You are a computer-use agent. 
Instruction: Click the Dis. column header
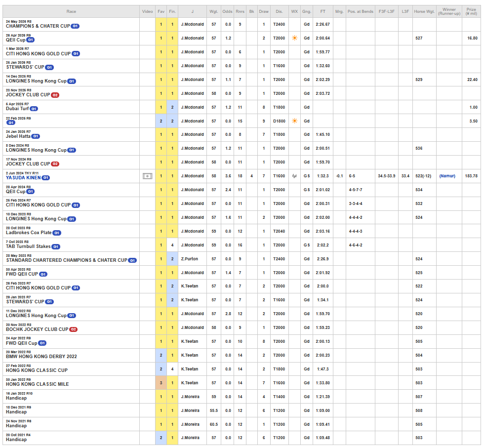pos(279,11)
